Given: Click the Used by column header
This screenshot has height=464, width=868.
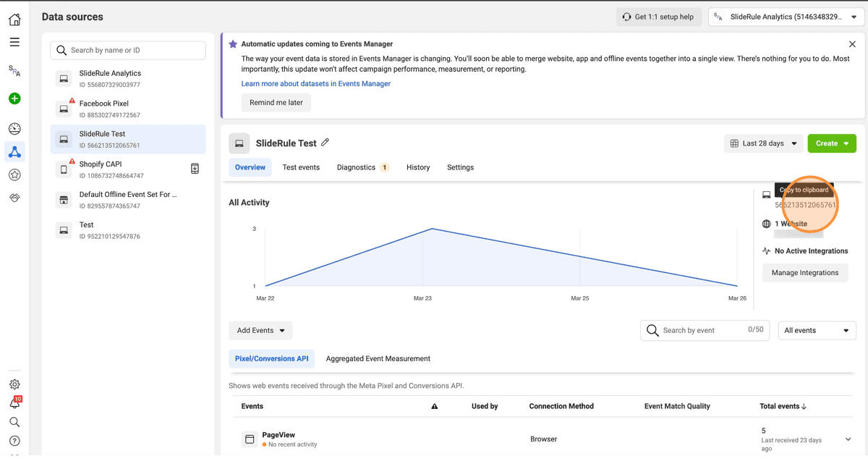Looking at the screenshot, I should click(485, 407).
